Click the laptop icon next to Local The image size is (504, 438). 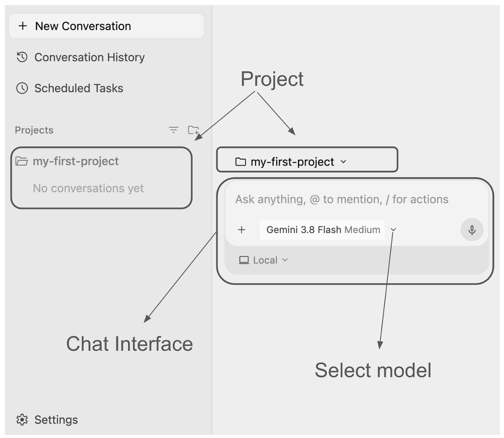coord(244,260)
